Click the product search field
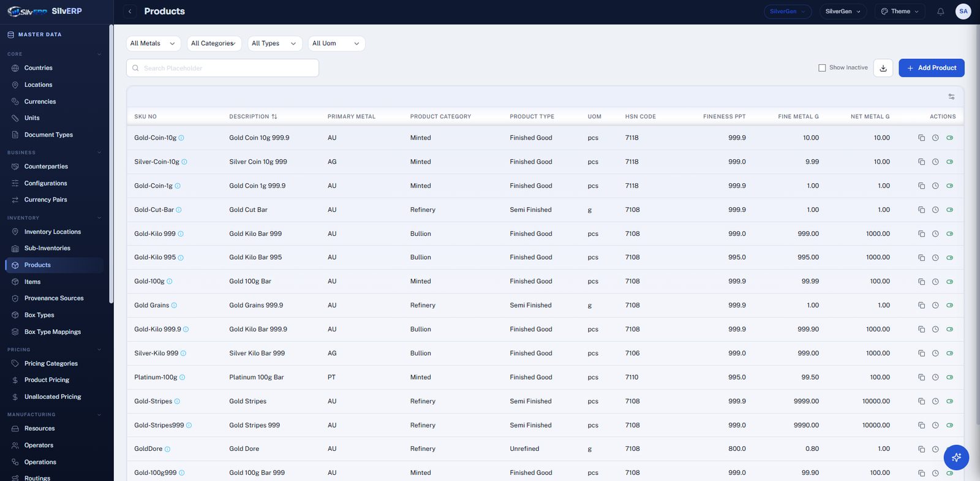This screenshot has height=481, width=980. click(222, 68)
